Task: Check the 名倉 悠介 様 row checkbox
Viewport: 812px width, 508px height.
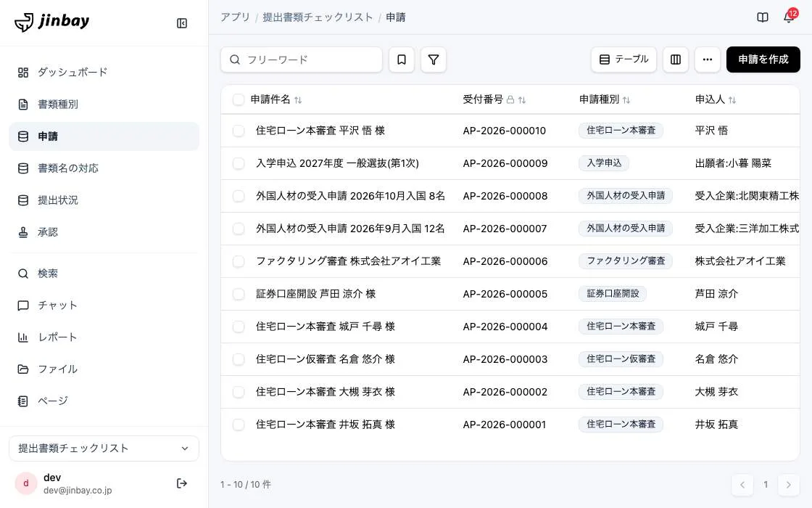Action: point(239,359)
